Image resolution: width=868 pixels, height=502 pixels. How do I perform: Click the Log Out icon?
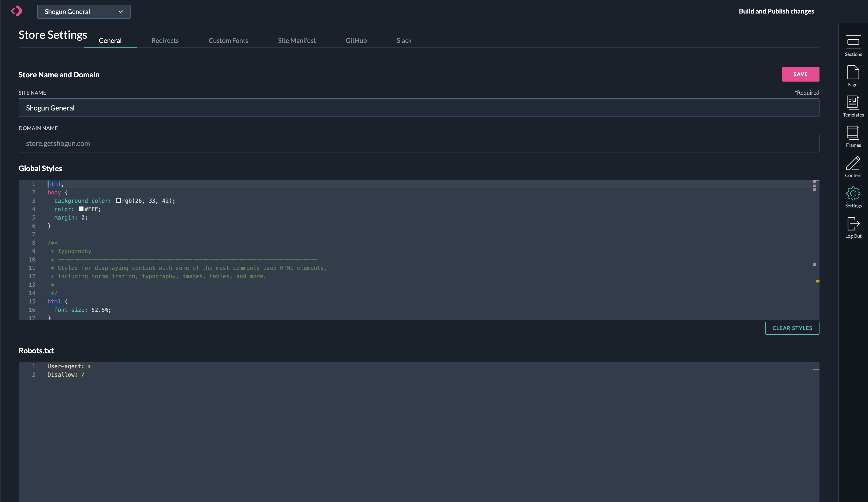[853, 227]
